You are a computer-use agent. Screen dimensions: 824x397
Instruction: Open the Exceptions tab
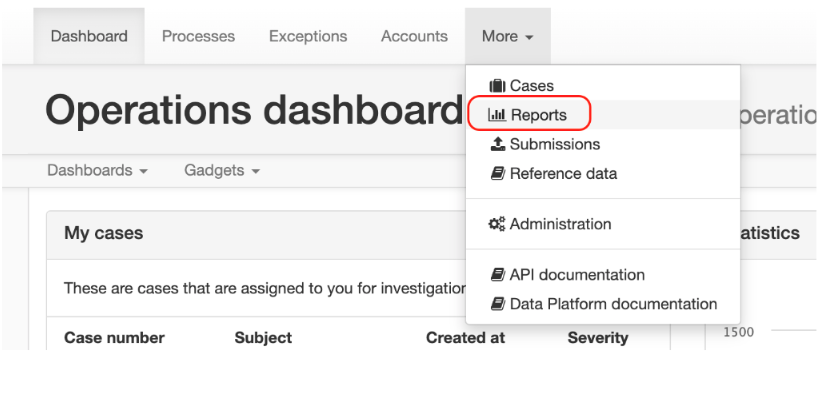click(x=308, y=36)
